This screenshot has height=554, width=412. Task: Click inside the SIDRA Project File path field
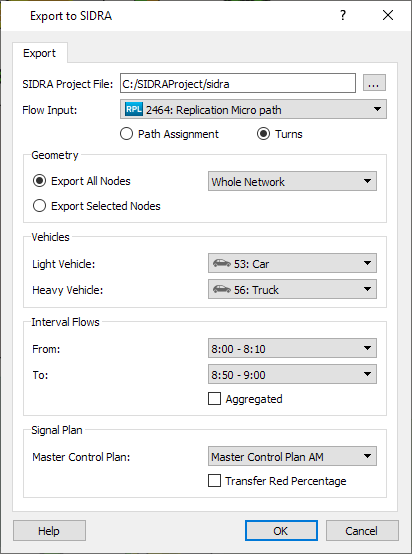[238, 83]
